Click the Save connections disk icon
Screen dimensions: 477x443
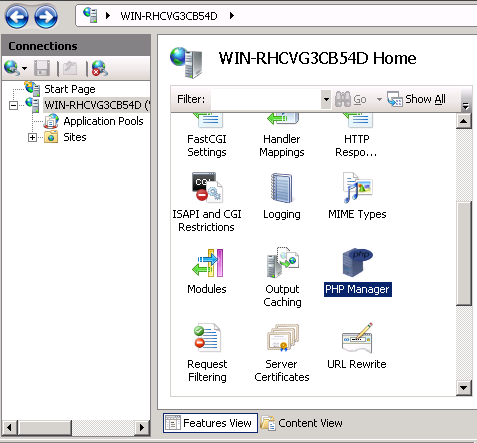[x=42, y=68]
